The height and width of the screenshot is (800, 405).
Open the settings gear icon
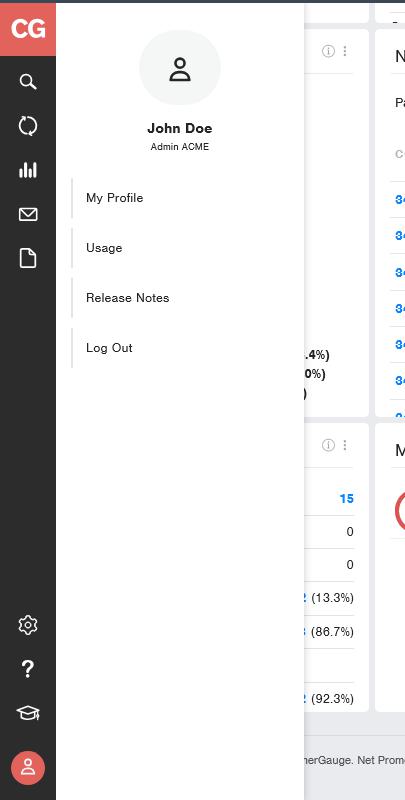(x=28, y=625)
